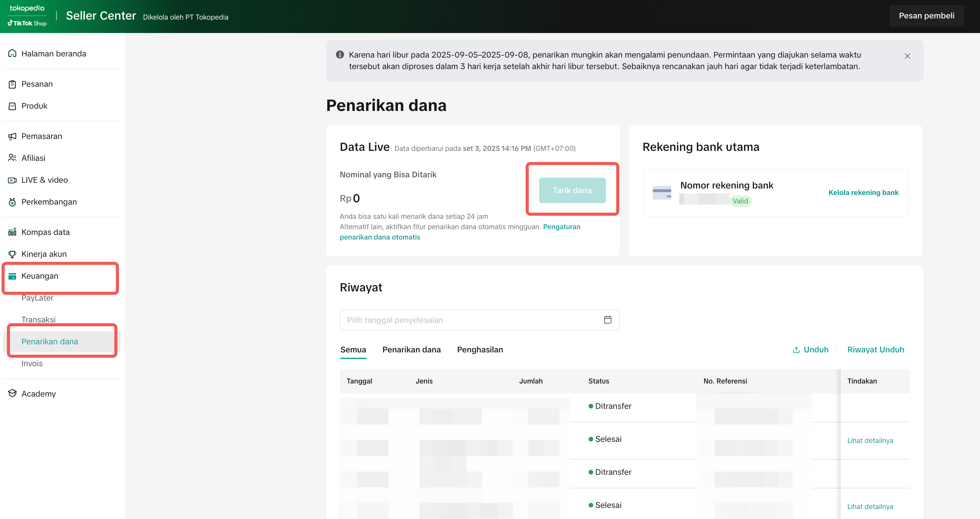The width and height of the screenshot is (980, 519).
Task: Click the Unduh download link
Action: [x=810, y=350]
